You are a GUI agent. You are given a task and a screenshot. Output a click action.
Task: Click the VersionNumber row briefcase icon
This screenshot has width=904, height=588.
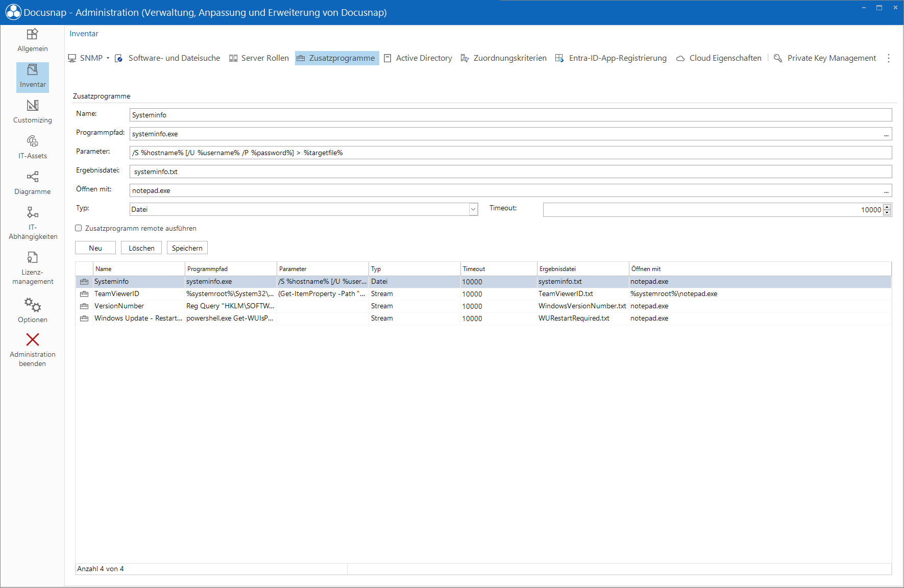coord(84,306)
